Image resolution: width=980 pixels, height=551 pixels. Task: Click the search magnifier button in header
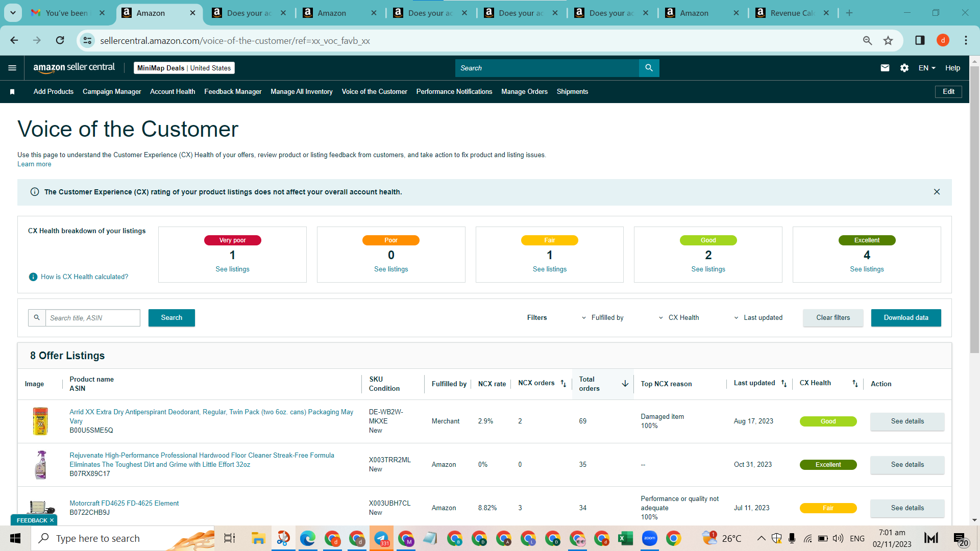pos(649,68)
